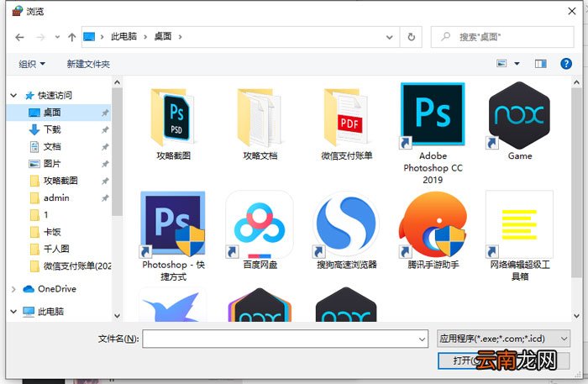Viewport: 588px width, 384px height.
Task: Unpin 桌面 via its pin icon
Action: point(105,113)
